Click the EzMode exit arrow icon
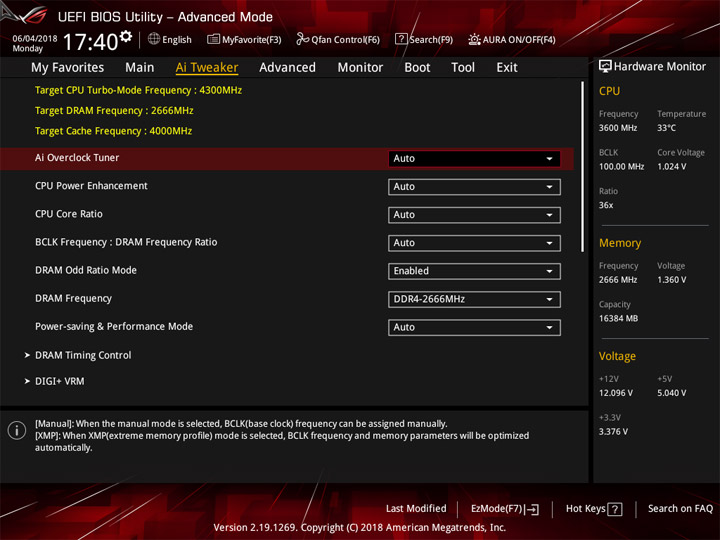 533,509
